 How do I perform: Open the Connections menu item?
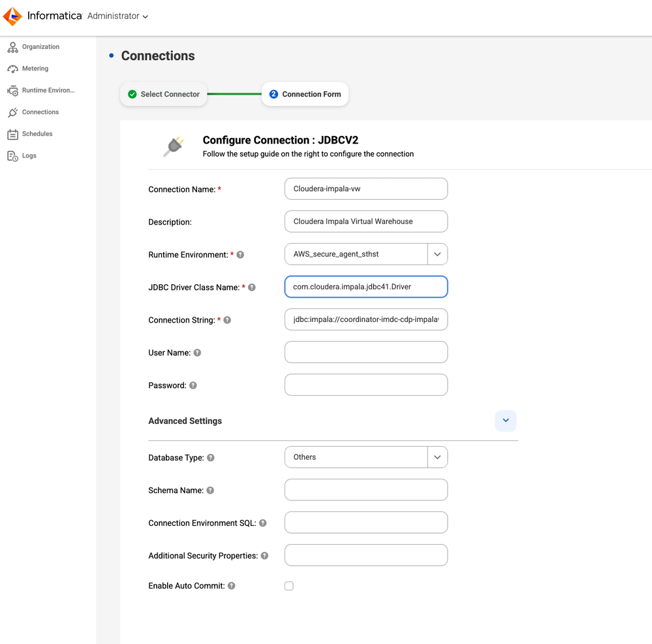pyautogui.click(x=40, y=112)
